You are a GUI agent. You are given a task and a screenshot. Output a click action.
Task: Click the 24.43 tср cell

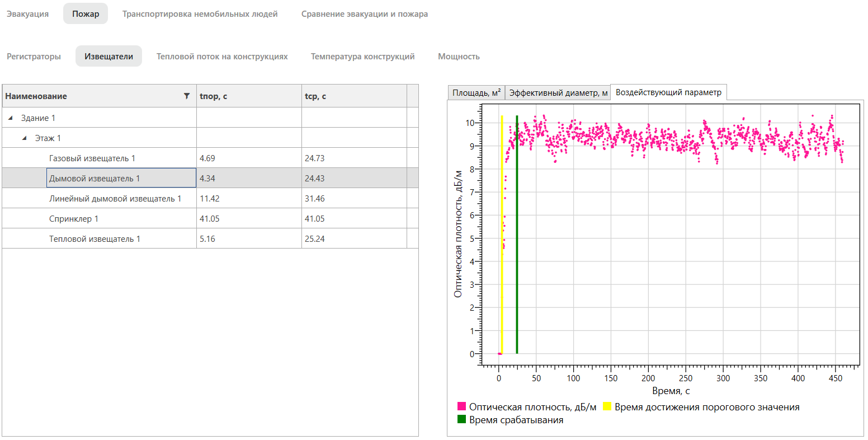coord(354,179)
